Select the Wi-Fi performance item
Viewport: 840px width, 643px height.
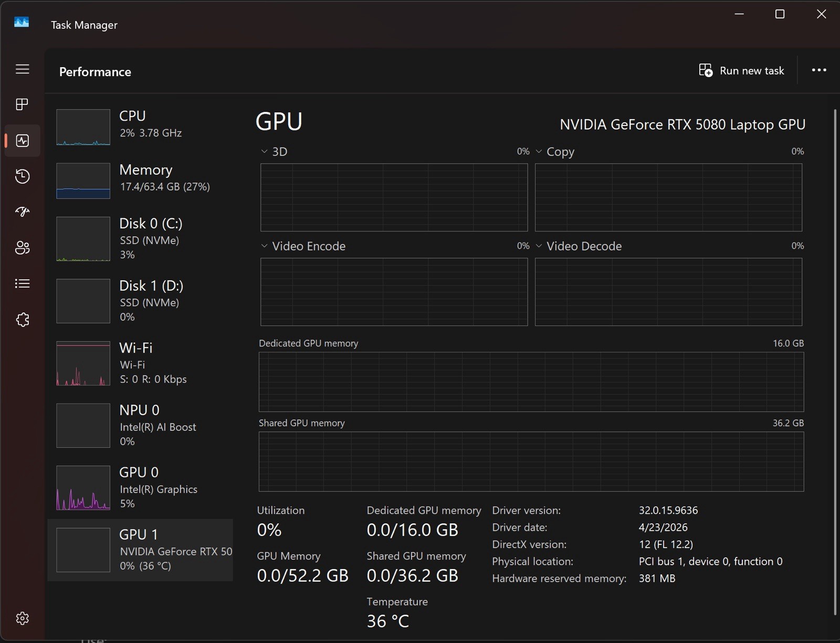(140, 363)
